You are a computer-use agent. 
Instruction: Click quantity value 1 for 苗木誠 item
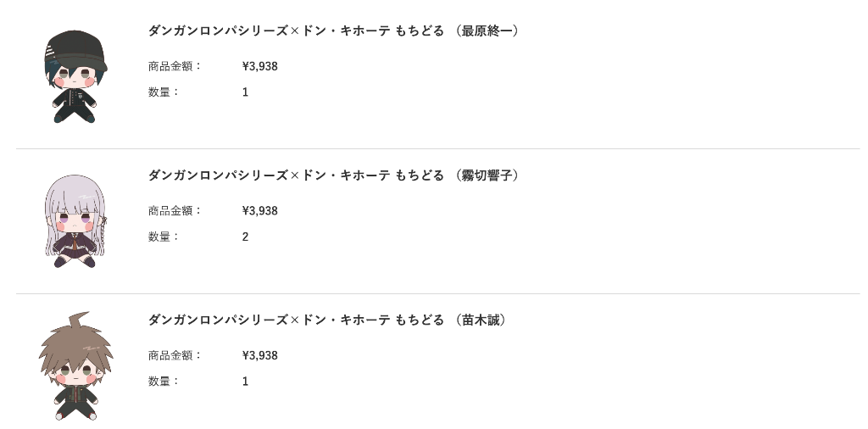point(245,382)
